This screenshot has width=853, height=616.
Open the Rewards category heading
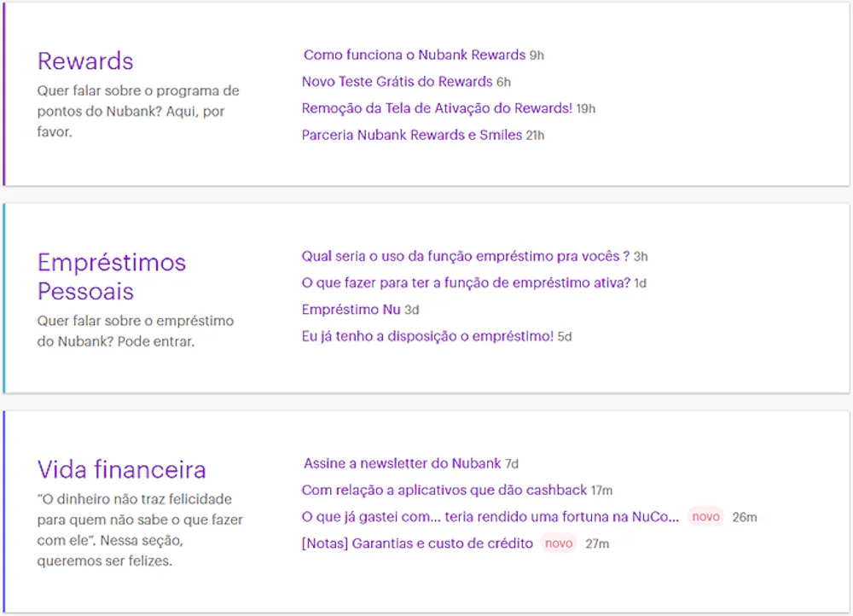pyautogui.click(x=85, y=61)
